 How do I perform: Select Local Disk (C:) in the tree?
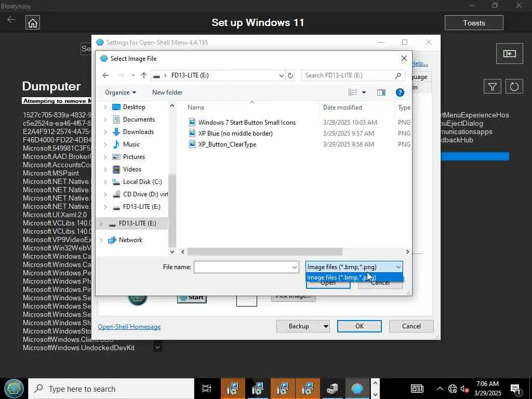coord(142,182)
